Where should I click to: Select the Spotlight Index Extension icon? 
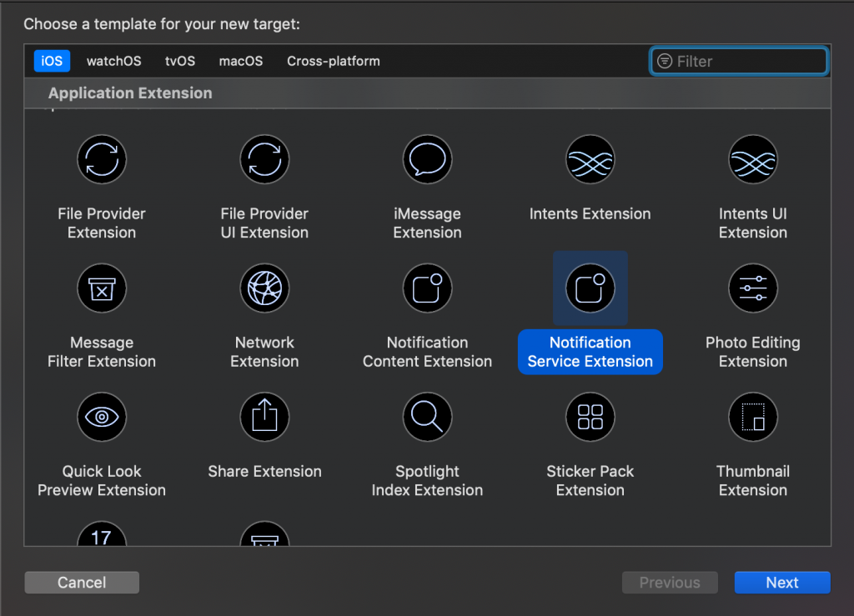coord(427,417)
